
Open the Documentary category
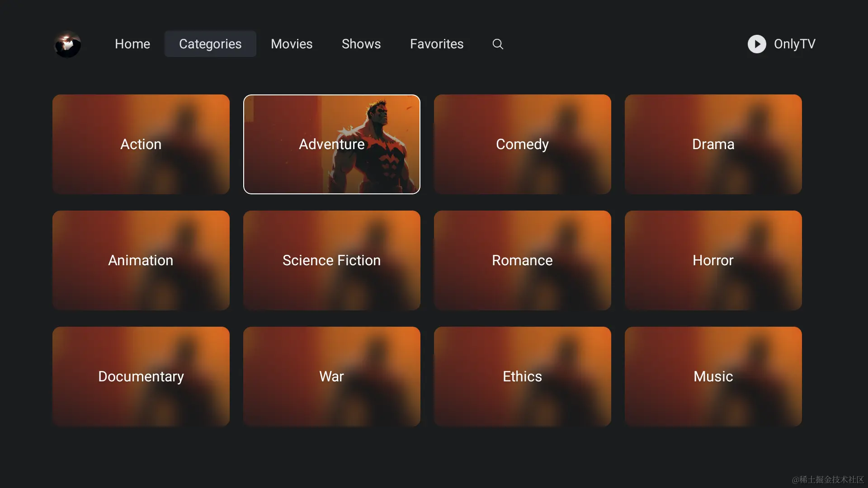[x=141, y=376]
